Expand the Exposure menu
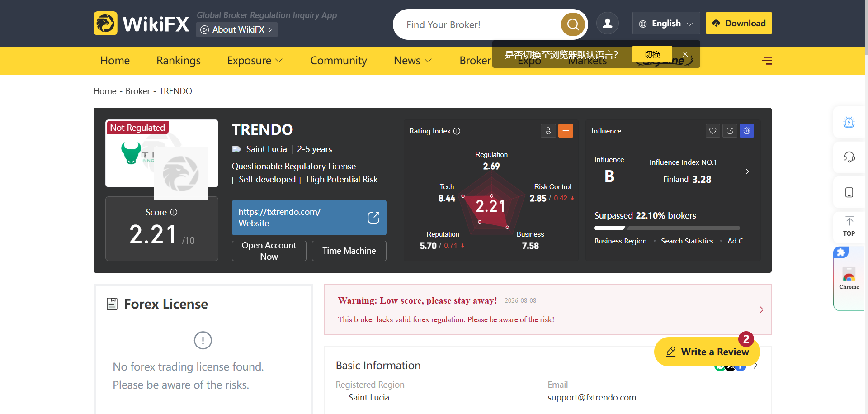This screenshot has width=868, height=414. [255, 61]
